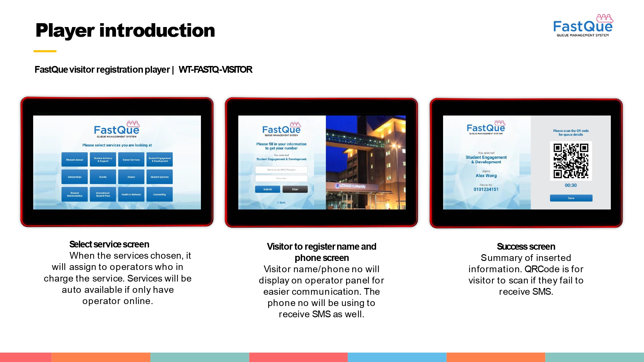Click the Phone No. input field
The image size is (644, 362).
click(x=281, y=178)
